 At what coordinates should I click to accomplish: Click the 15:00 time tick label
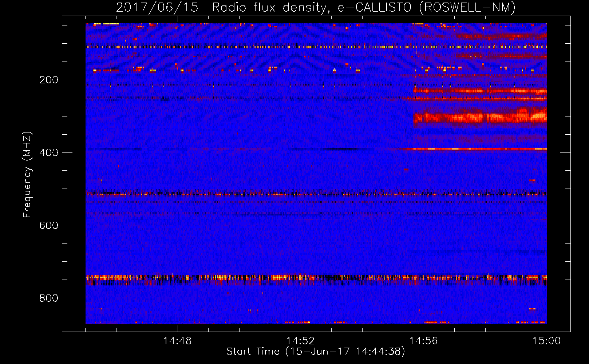click(x=546, y=341)
